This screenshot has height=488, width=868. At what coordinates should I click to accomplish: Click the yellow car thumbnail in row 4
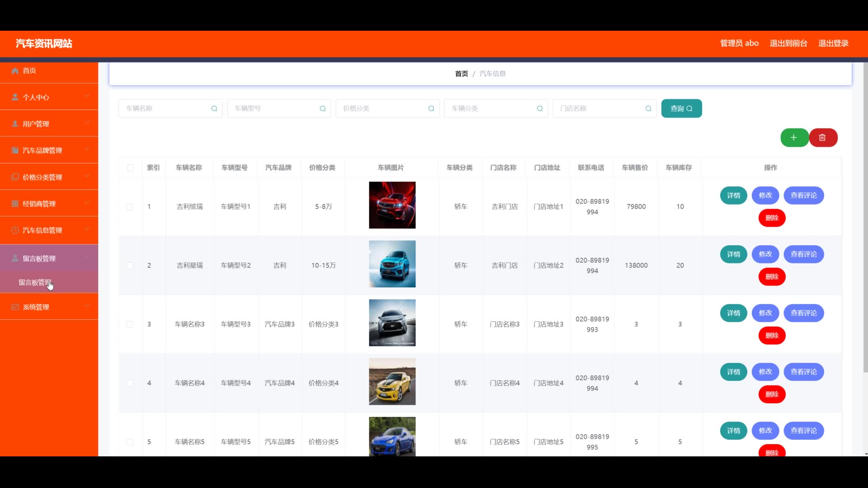(392, 381)
